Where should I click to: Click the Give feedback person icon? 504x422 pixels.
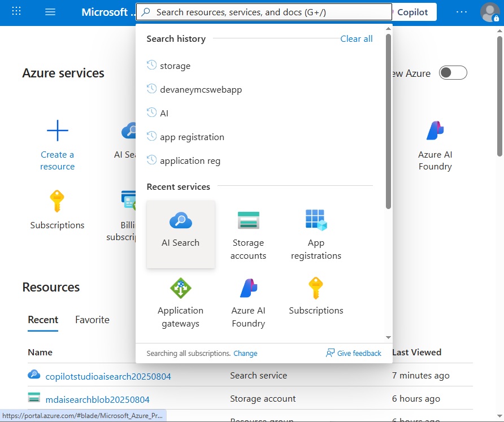tap(330, 353)
